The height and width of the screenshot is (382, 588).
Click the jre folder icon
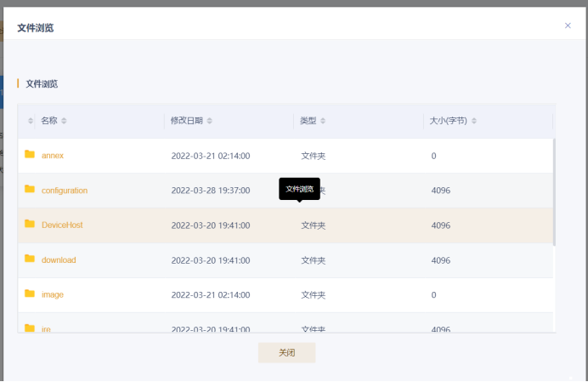tap(30, 328)
